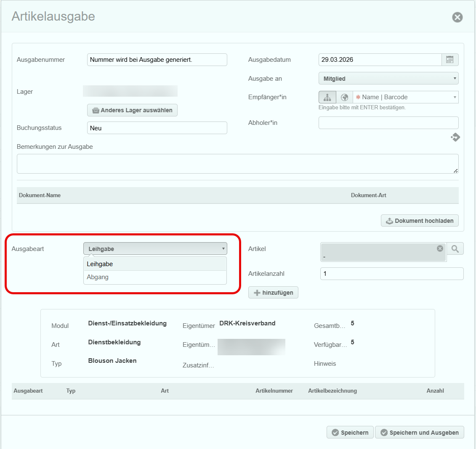
Task: Clear the selected Artikel with the x icon
Action: 440,248
